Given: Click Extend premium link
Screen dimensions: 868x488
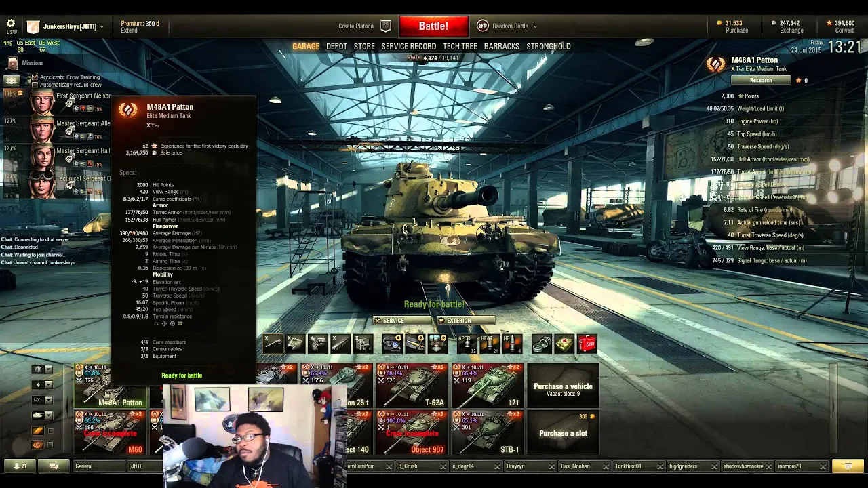Looking at the screenshot, I should pyautogui.click(x=129, y=30).
